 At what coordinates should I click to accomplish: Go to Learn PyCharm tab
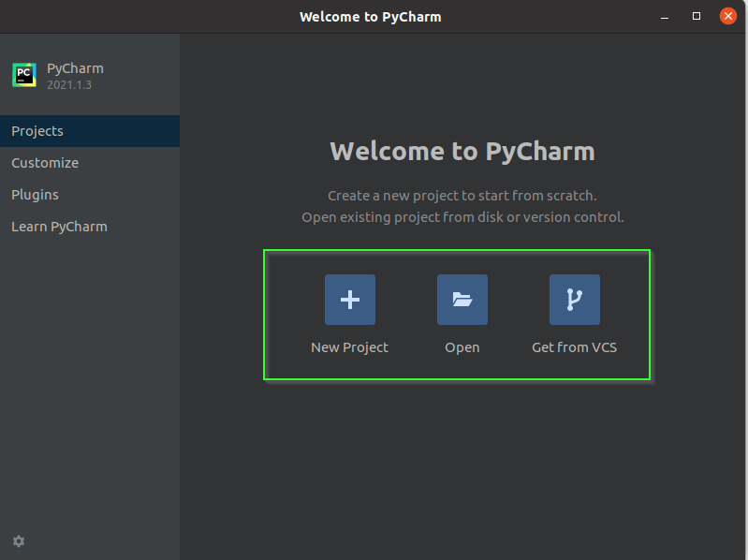click(x=90, y=227)
